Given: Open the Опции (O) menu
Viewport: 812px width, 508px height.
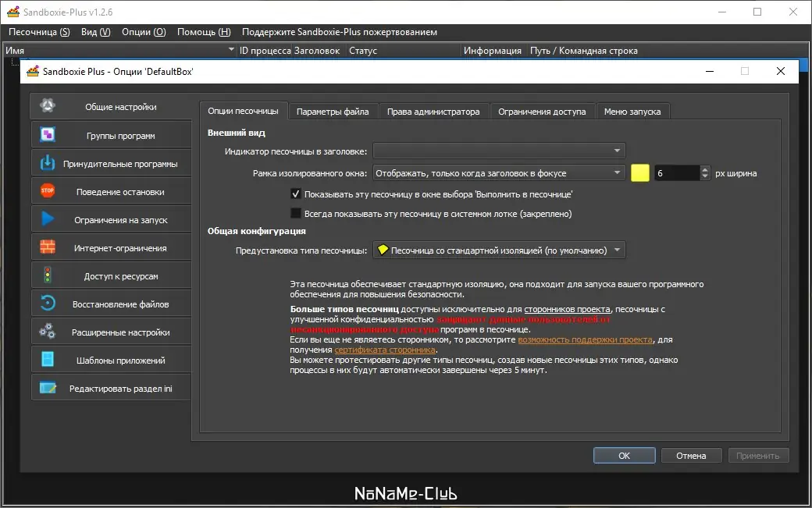Looking at the screenshot, I should (x=144, y=32).
